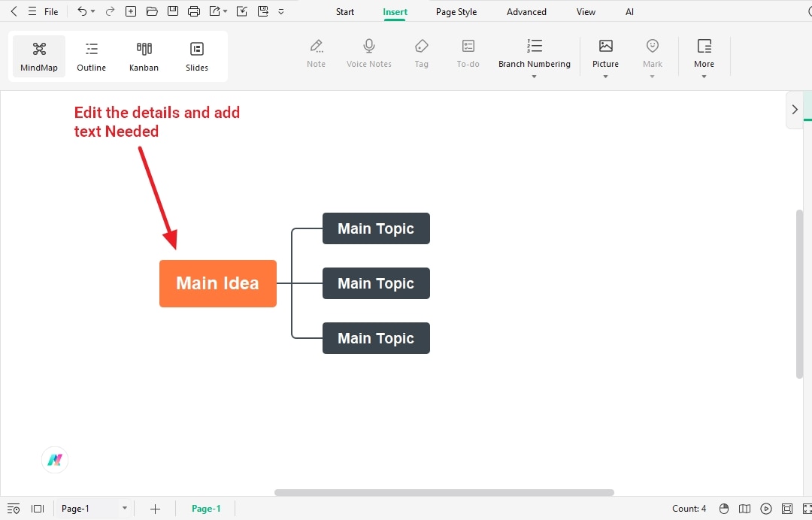Click the vertical scrollbar
The width and height of the screenshot is (812, 520).
pyautogui.click(x=799, y=294)
